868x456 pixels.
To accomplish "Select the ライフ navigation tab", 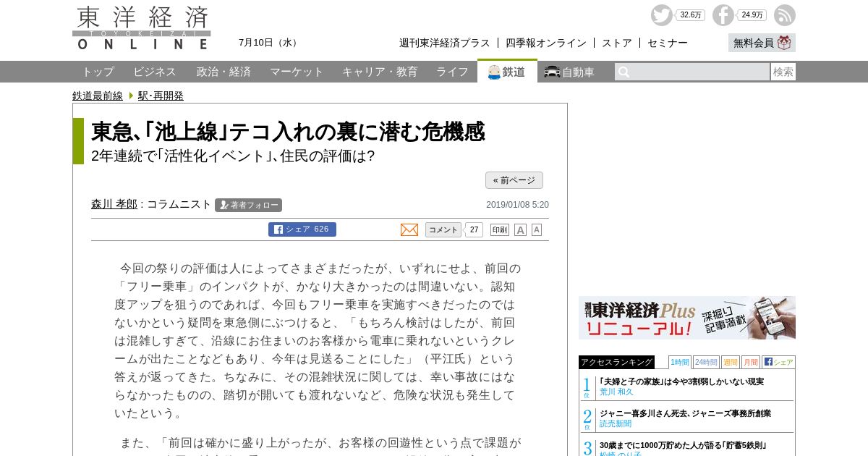I will coord(452,72).
